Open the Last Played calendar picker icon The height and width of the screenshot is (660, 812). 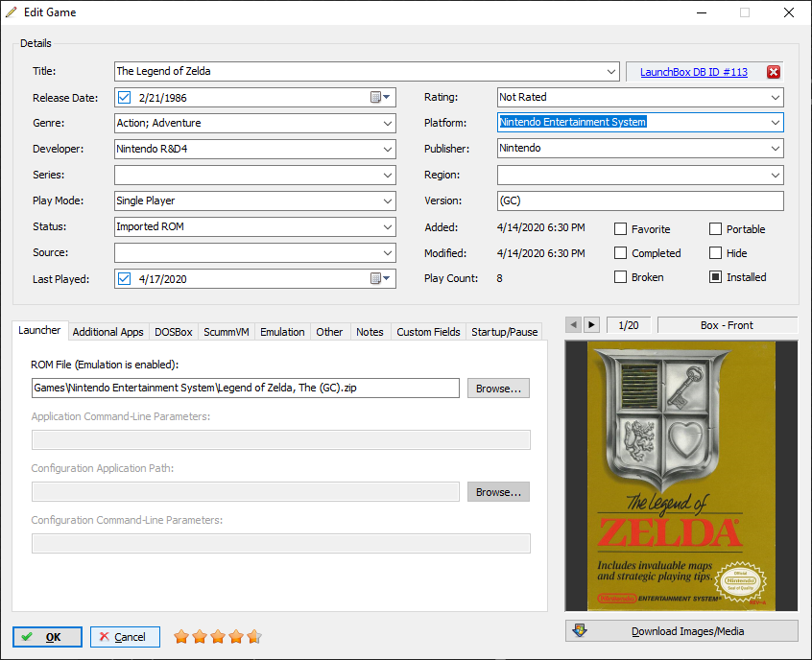[380, 278]
